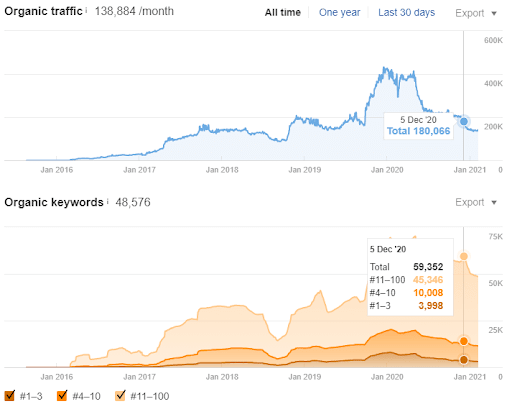Uncheck the #4–10 positions checkbox
The height and width of the screenshot is (404, 512).
pos(62,396)
